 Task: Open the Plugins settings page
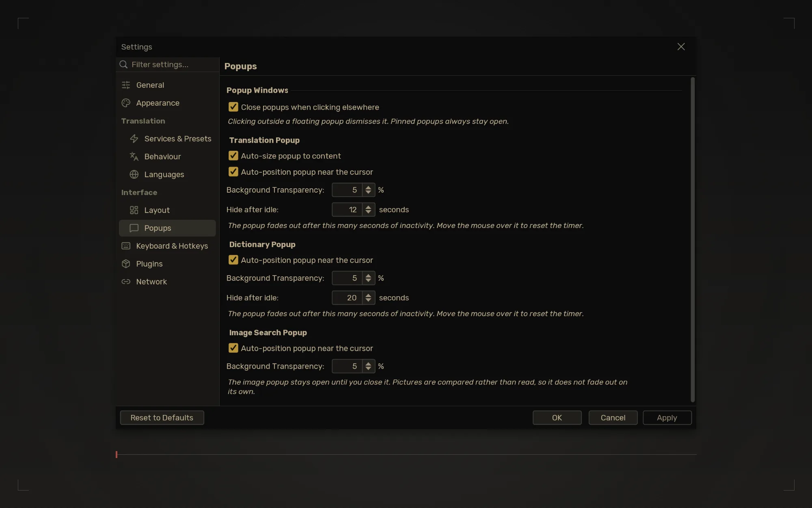[167, 264]
